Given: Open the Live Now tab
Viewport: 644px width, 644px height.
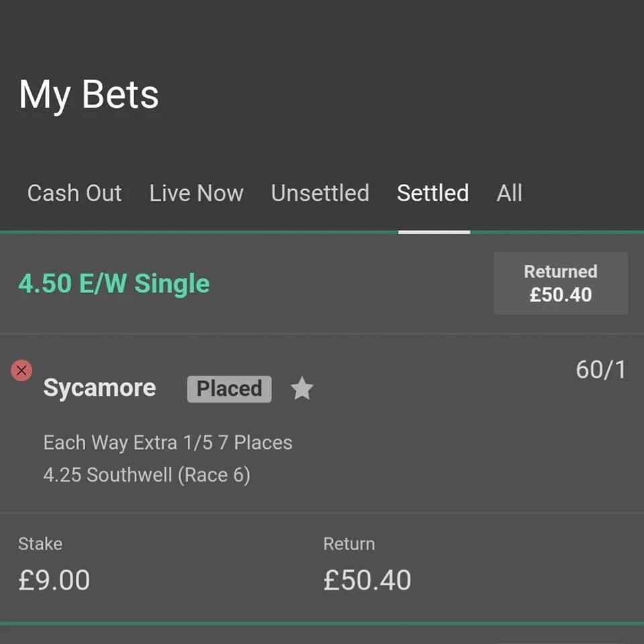Looking at the screenshot, I should pyautogui.click(x=196, y=193).
